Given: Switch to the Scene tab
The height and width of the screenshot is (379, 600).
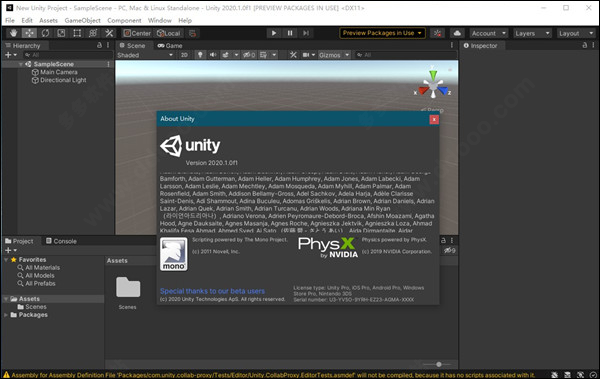Looking at the screenshot, I should (132, 46).
